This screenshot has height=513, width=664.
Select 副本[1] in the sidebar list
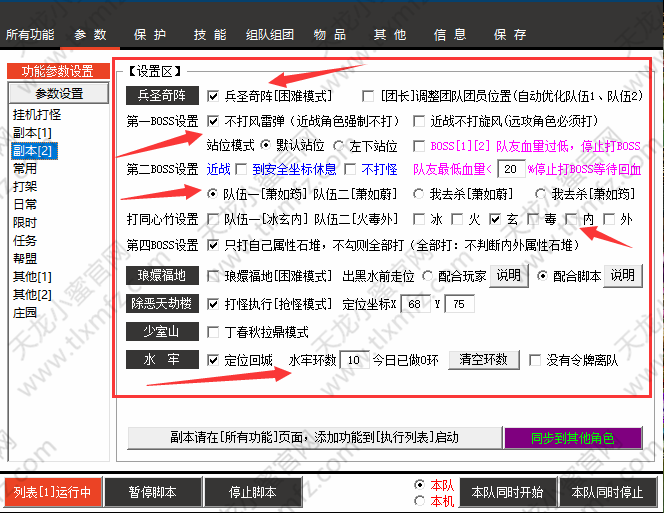click(x=32, y=133)
